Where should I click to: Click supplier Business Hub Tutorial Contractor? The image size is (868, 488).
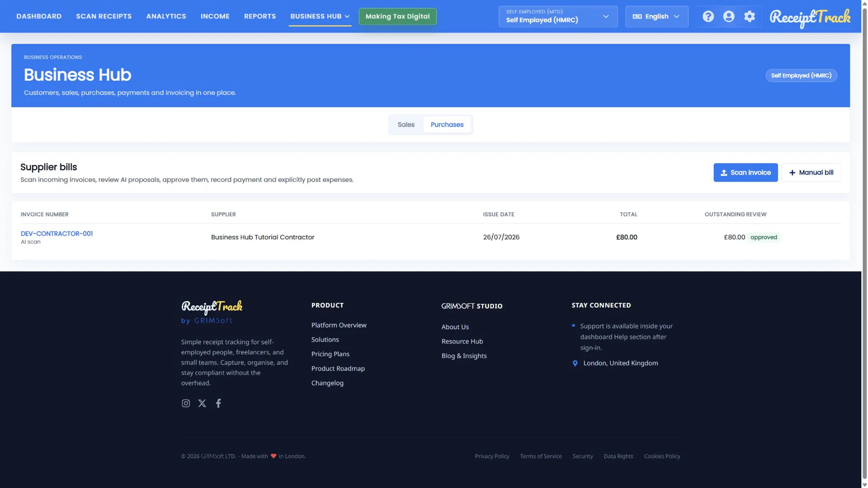click(x=263, y=237)
